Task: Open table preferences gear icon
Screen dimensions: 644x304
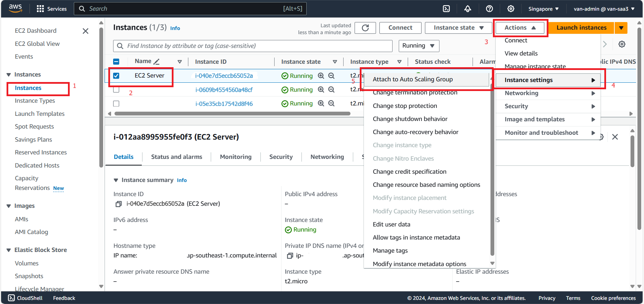Action: click(x=622, y=44)
